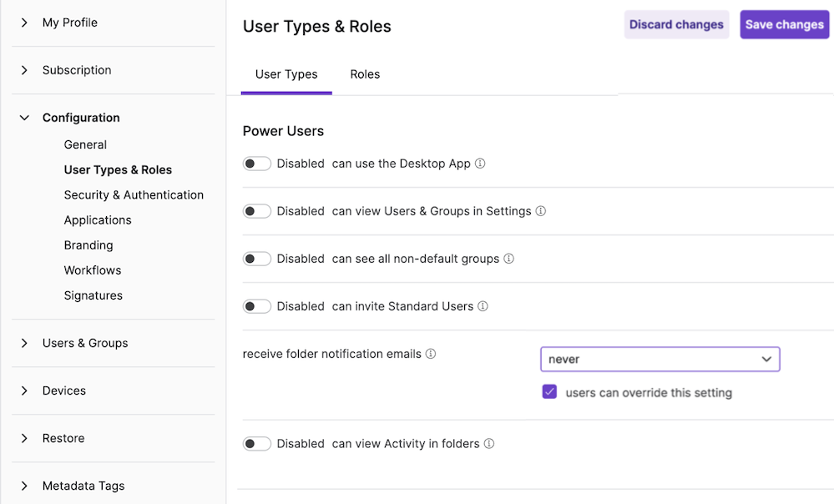Open Applications configuration page
Screen dimensions: 834x504
point(98,220)
